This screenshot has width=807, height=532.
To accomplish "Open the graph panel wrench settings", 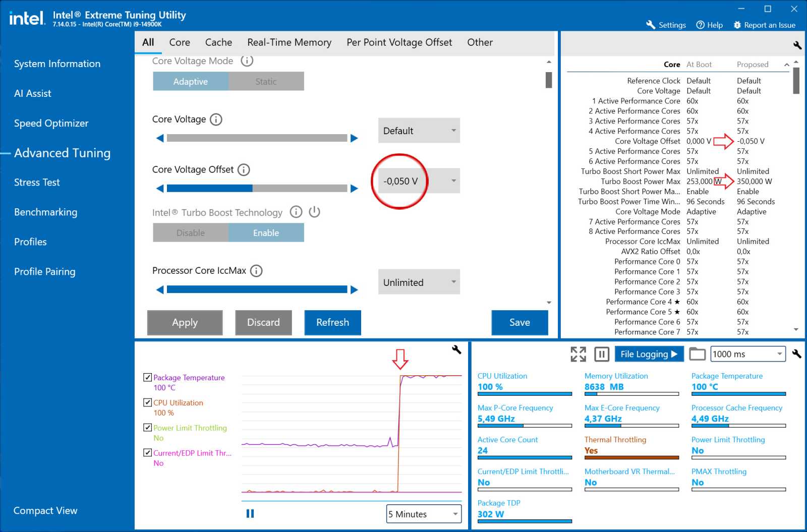I will pyautogui.click(x=456, y=349).
